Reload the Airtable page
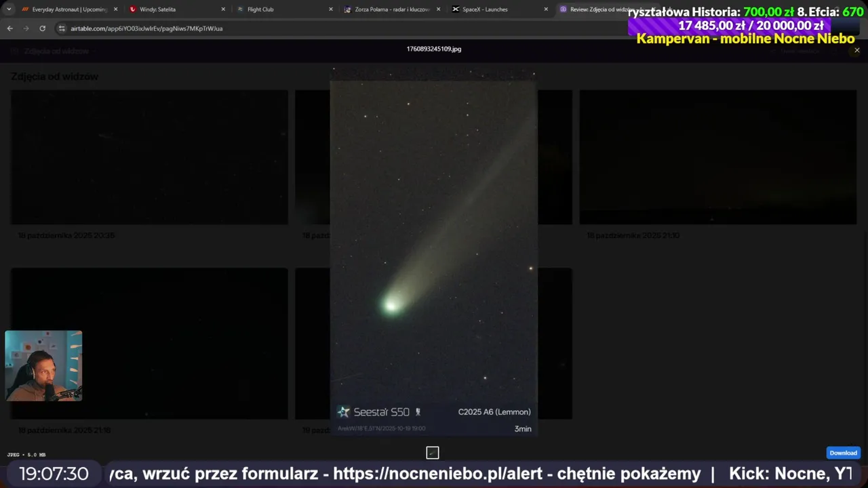This screenshot has width=868, height=488. click(x=42, y=28)
